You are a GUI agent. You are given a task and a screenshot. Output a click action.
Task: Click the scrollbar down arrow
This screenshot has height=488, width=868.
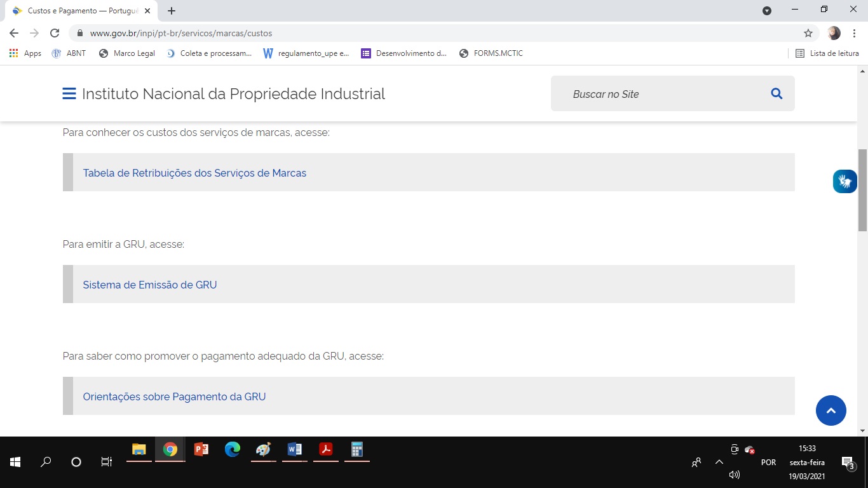click(x=862, y=431)
